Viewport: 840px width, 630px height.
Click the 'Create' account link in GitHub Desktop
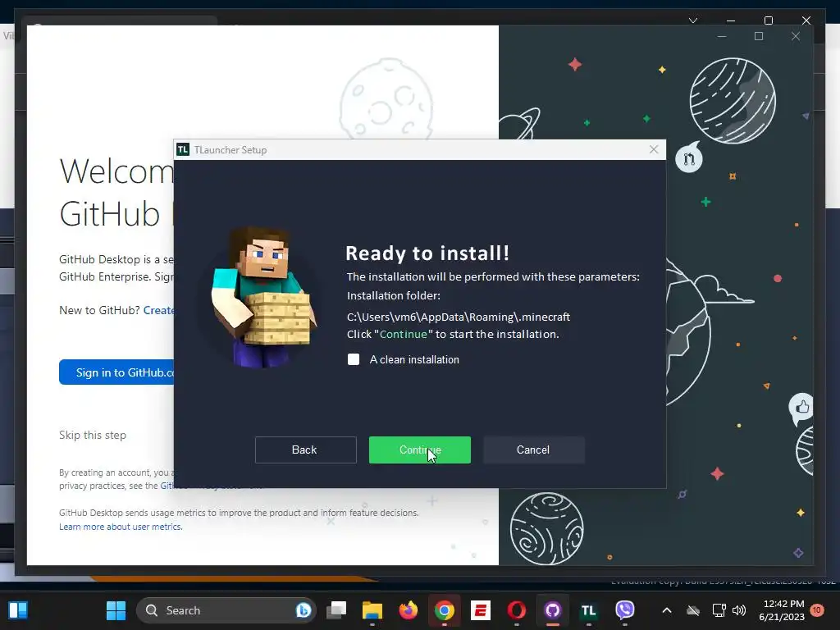(158, 310)
